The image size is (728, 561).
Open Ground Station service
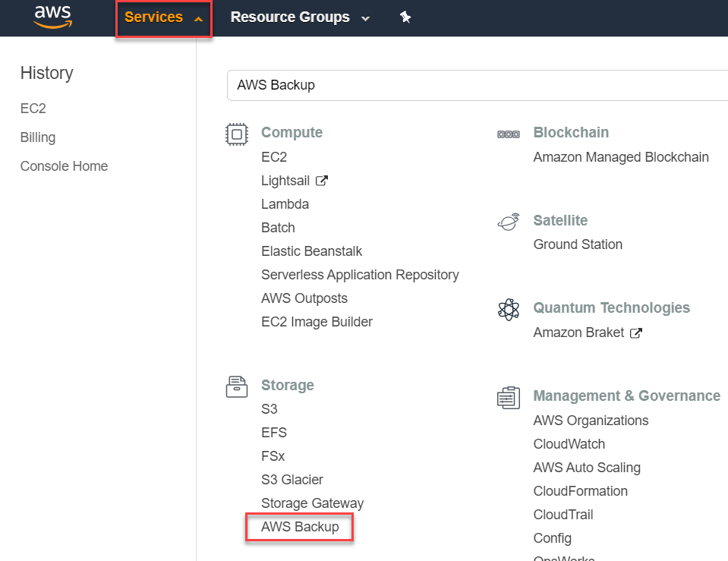578,244
